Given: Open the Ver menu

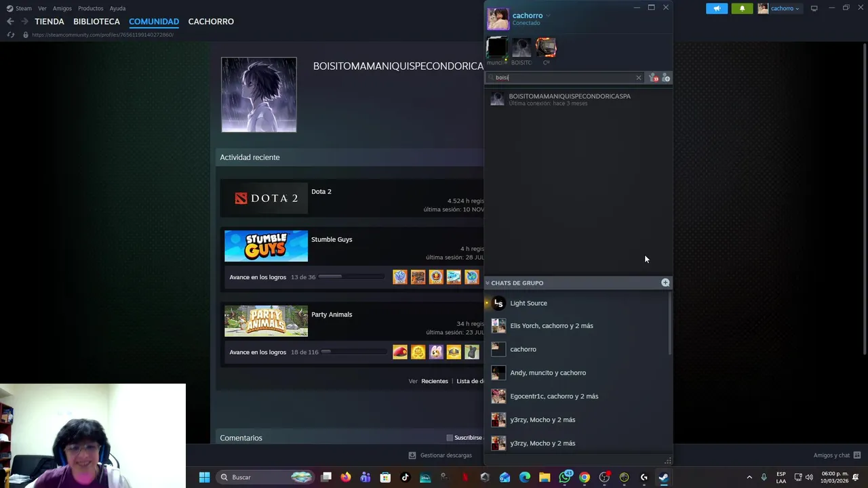Looking at the screenshot, I should pyautogui.click(x=42, y=8).
